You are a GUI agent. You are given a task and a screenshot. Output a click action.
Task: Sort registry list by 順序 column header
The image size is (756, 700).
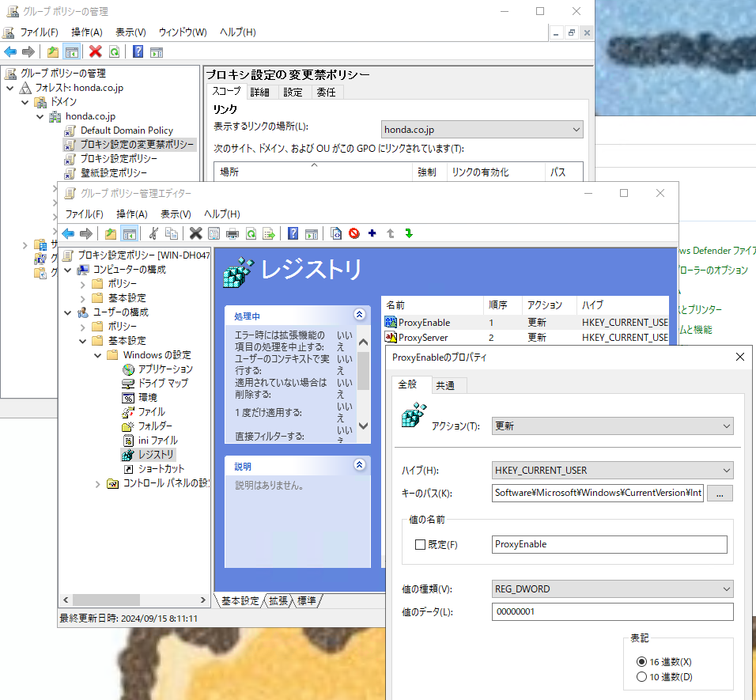502,305
